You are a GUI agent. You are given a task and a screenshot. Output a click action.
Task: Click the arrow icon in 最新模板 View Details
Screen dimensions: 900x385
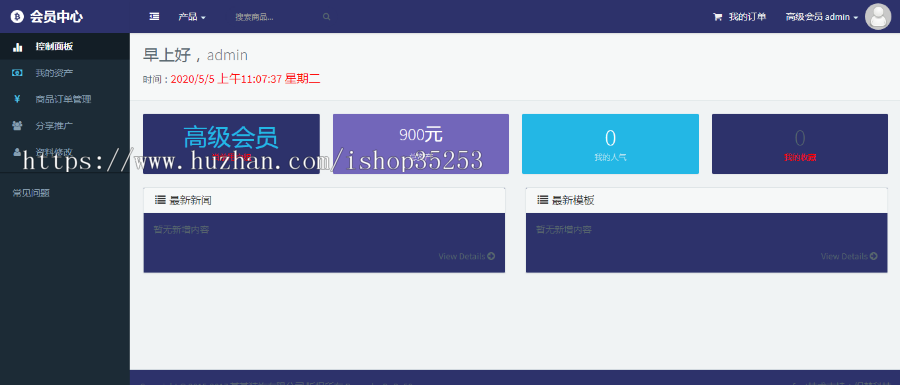point(874,256)
